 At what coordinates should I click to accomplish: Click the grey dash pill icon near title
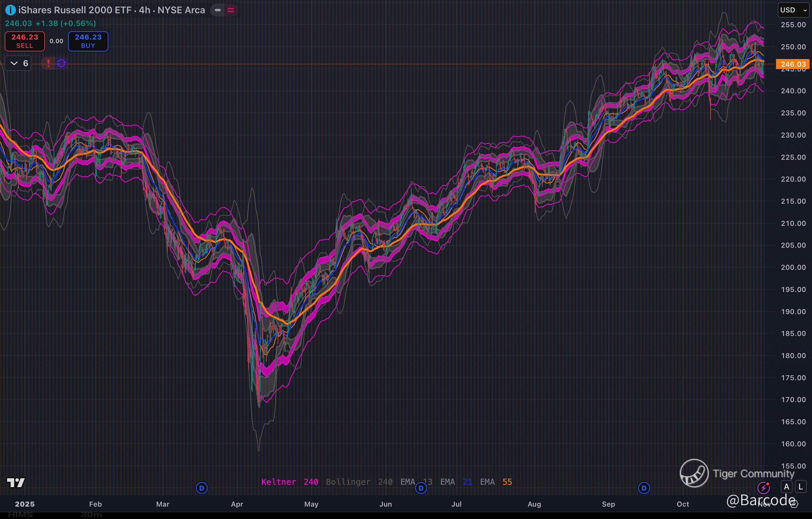point(218,10)
